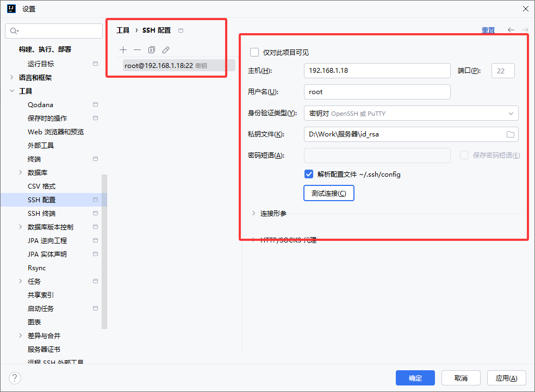Image resolution: width=535 pixels, height=392 pixels.
Task: Select SSH 终端 in settings tree
Action: click(41, 214)
